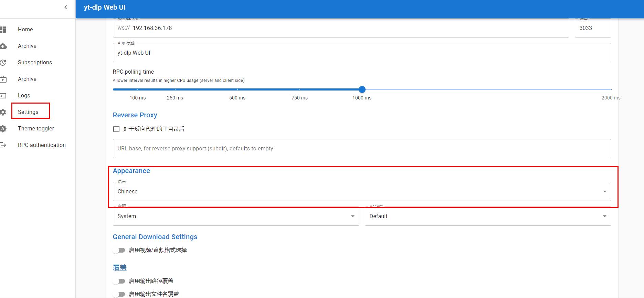644x298 pixels.
Task: Collapse the sidebar with the chevron arrow
Action: [x=65, y=7]
